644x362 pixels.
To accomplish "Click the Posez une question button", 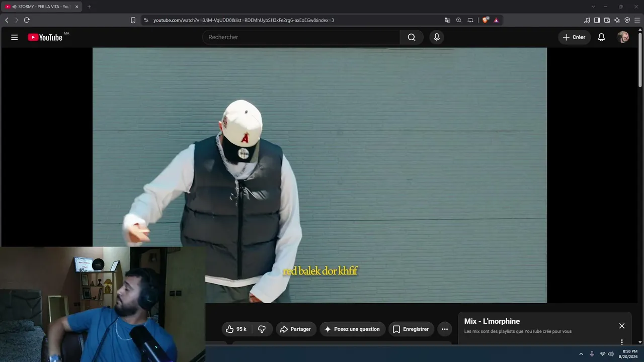I will pyautogui.click(x=353, y=329).
